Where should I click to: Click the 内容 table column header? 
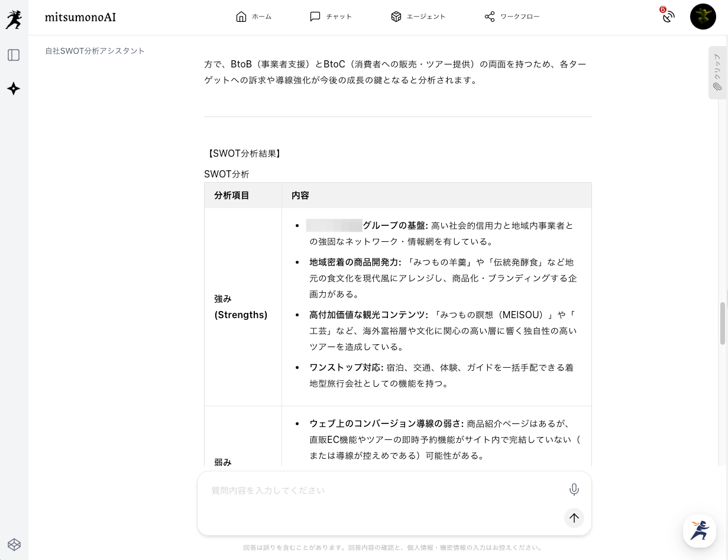(300, 195)
